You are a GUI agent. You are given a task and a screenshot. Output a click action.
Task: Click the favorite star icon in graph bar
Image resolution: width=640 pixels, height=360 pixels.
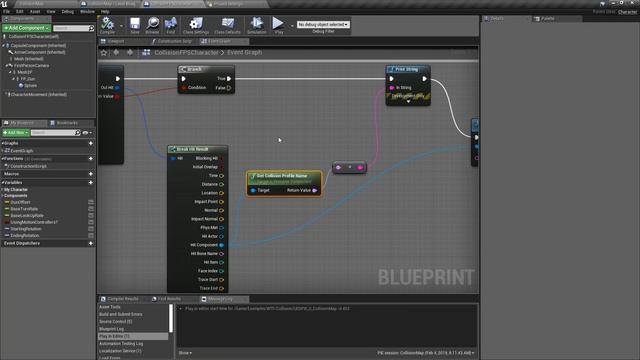[104, 53]
